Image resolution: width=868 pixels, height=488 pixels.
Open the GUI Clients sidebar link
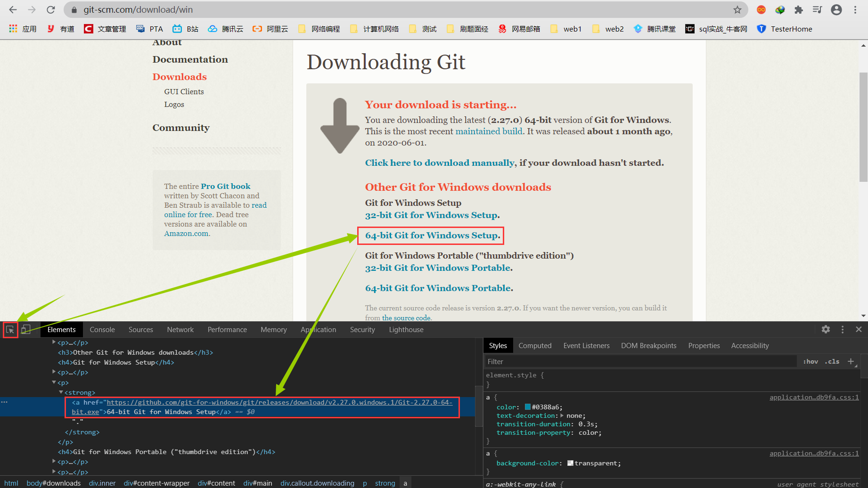(184, 91)
